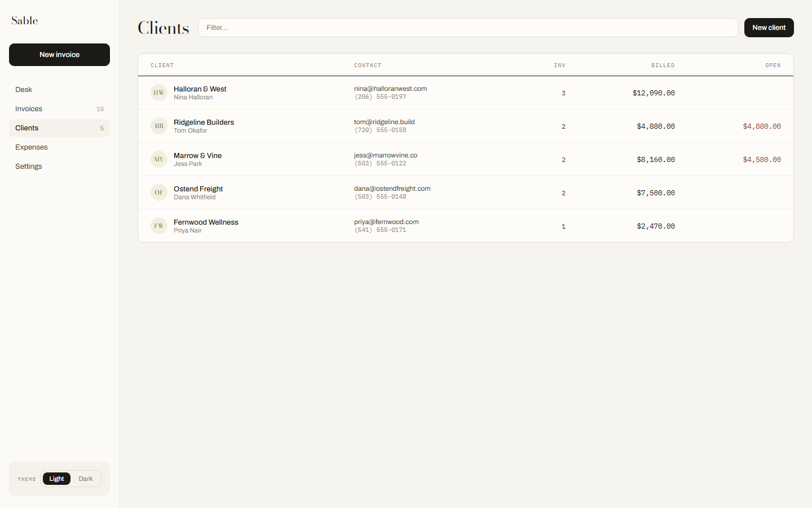Click the HW avatar for Halloran & West

[159, 93]
